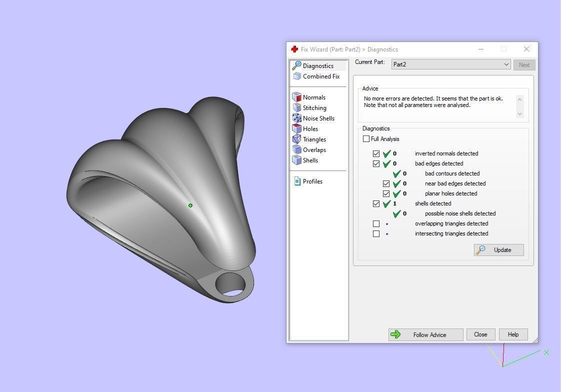Open Profiles page label
Viewport: 561px width, 392px height.
pos(312,181)
